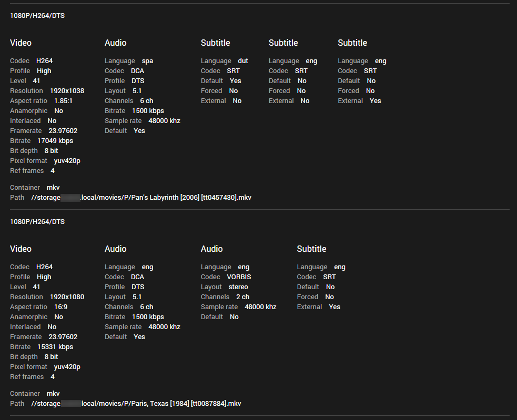Click External Yes on the last eng subtitle
Screen dimensions: 517x420
pos(374,100)
